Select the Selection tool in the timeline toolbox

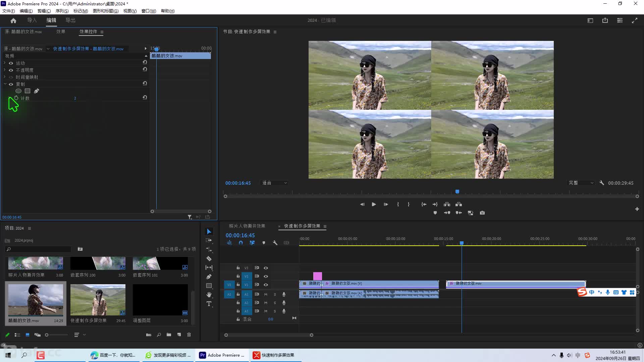tap(209, 232)
